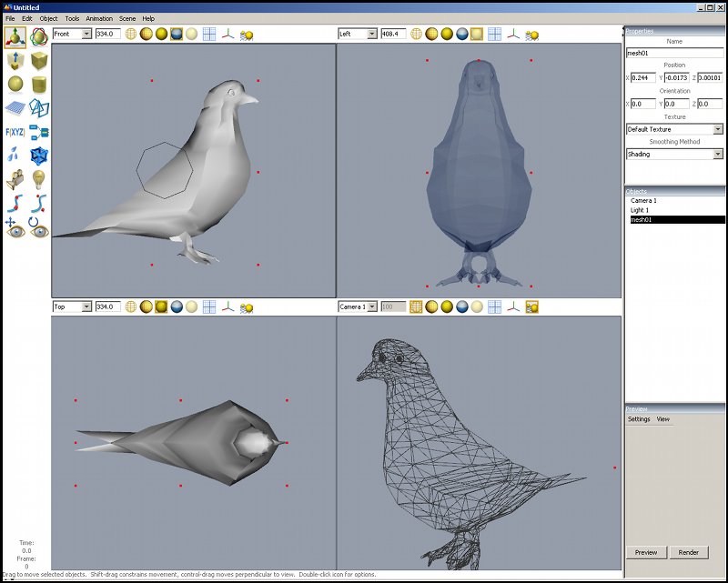
Task: Toggle coordinate axes in the Left view
Action: tap(513, 34)
